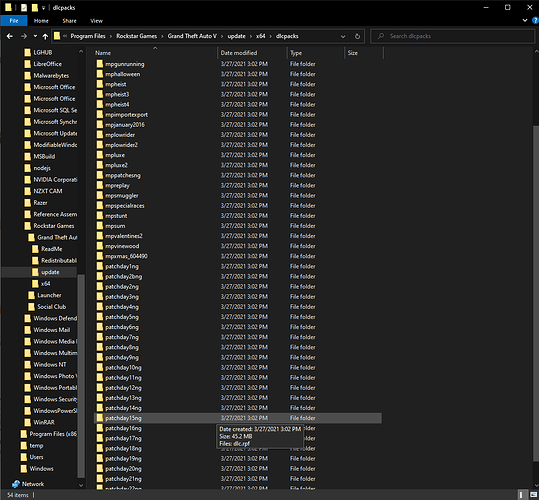Select the mpluxe folder
The height and width of the screenshot is (500, 539).
coord(115,155)
